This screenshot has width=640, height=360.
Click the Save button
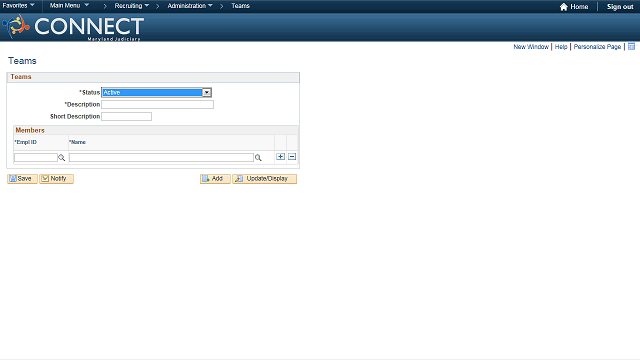[22, 179]
